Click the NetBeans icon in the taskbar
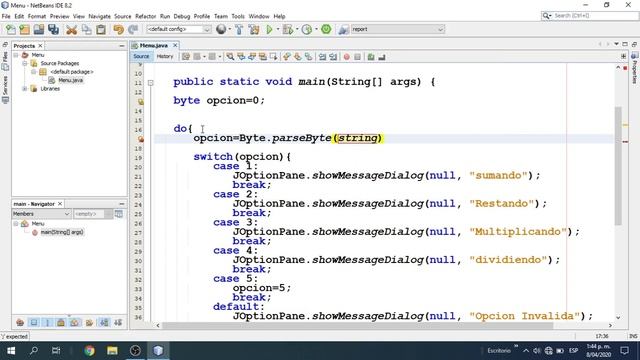640x360 pixels. (158, 350)
